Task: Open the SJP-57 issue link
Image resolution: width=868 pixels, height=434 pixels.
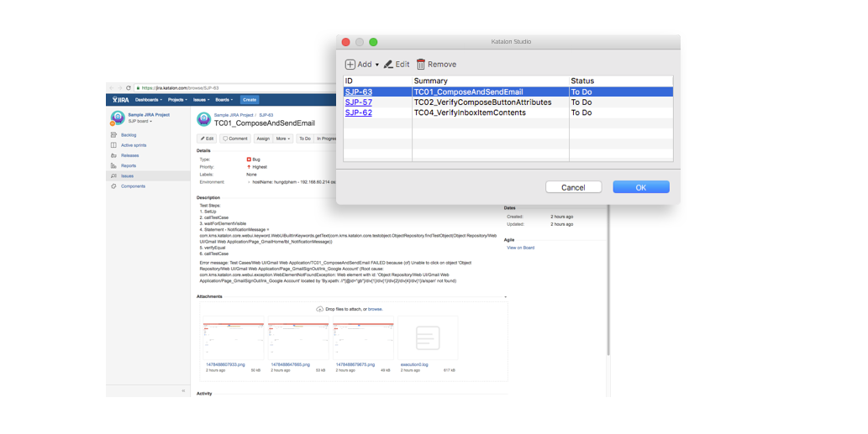Action: (x=359, y=102)
